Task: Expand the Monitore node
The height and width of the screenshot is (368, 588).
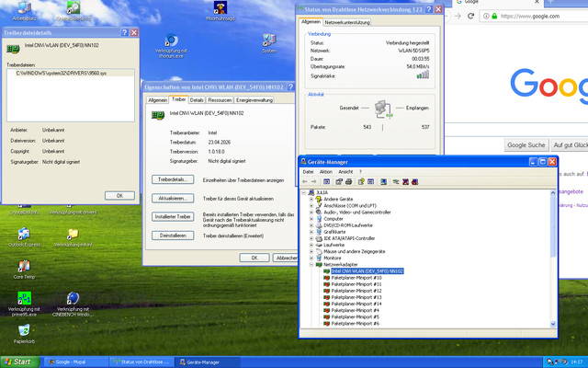Action: 311,258
